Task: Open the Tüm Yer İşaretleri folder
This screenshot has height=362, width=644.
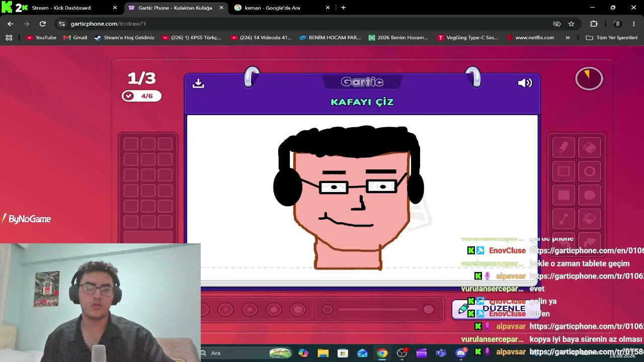Action: (x=611, y=38)
